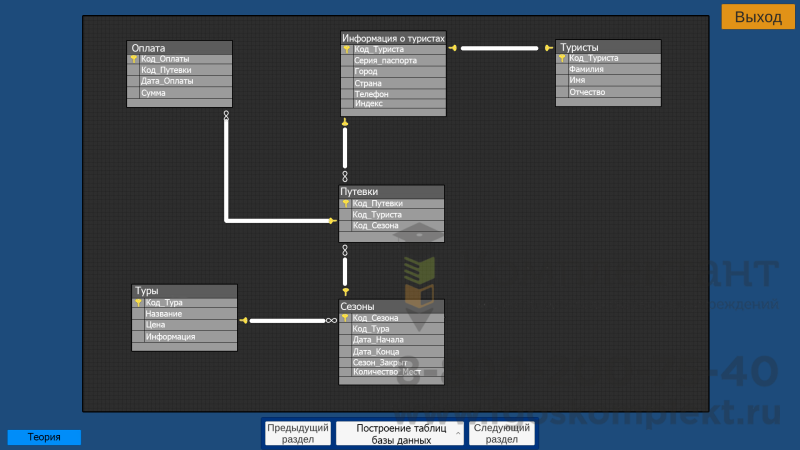Go to Предыдущий раздел
This screenshot has width=800, height=450.
point(297,433)
